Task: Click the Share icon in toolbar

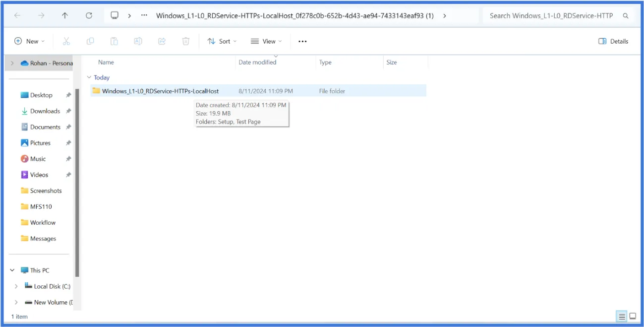Action: pos(162,41)
